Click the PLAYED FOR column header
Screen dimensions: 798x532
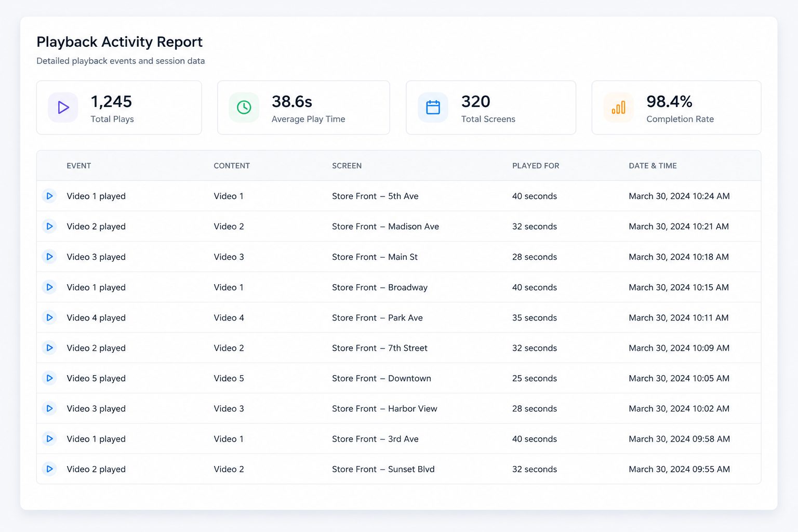pos(536,166)
